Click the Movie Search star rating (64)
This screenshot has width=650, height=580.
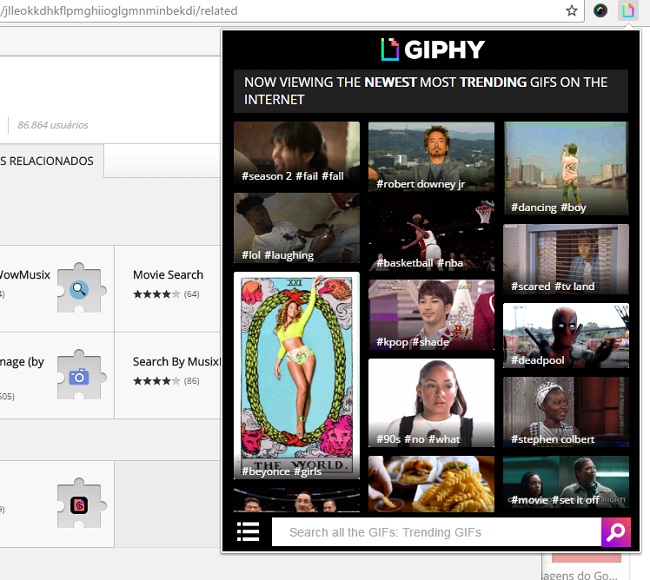(166, 294)
